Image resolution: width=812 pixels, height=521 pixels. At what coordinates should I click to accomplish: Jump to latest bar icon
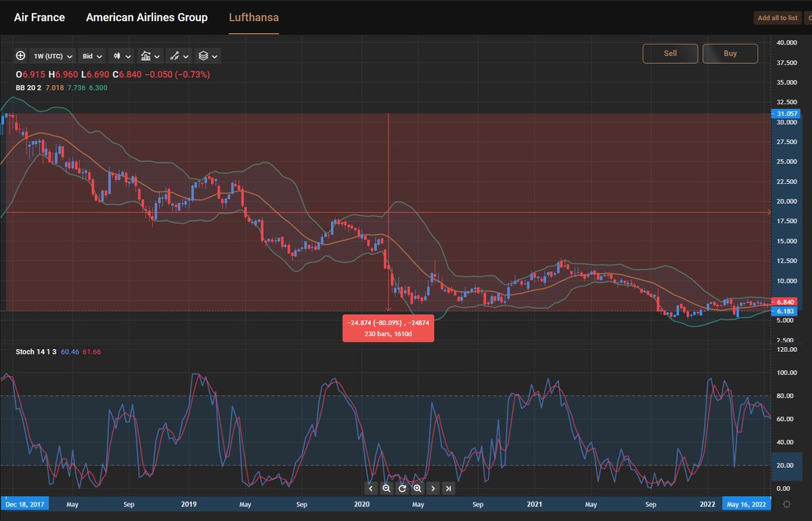pyautogui.click(x=449, y=488)
